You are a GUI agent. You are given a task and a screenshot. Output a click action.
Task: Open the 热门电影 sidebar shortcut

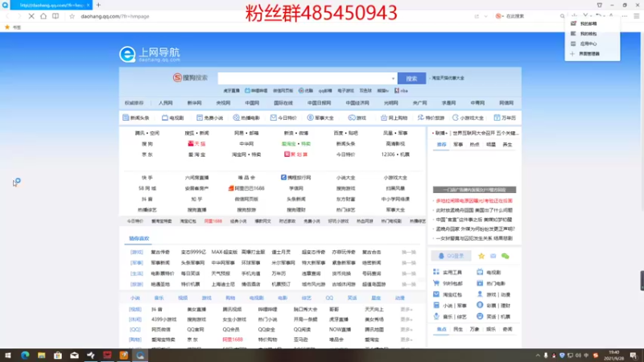point(491,283)
